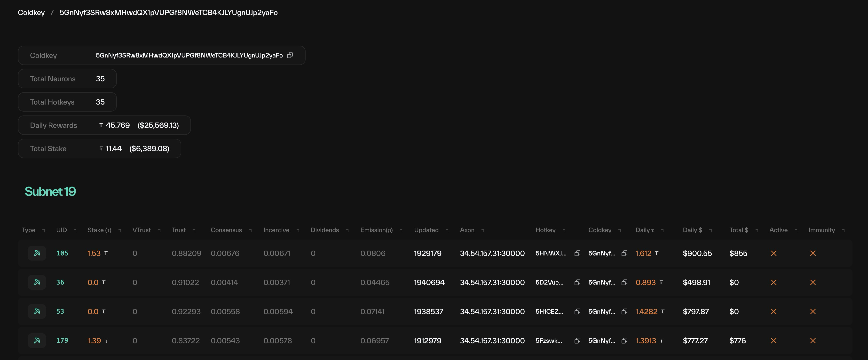Click Immunity X mark in UID 179 row
868x360 pixels.
point(813,341)
